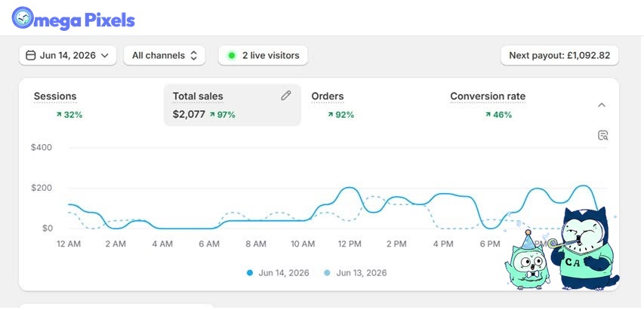644x310 pixels.
Task: Click the pencil edit icon on Total sales
Action: (x=286, y=96)
